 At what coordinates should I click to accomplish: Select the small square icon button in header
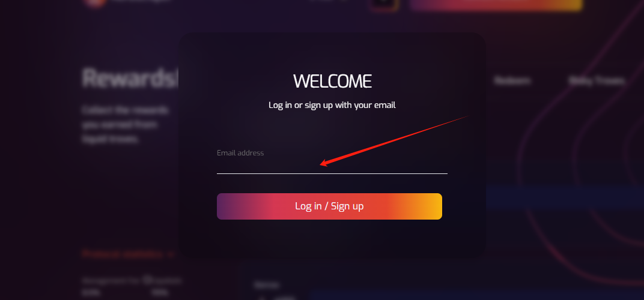click(x=384, y=3)
